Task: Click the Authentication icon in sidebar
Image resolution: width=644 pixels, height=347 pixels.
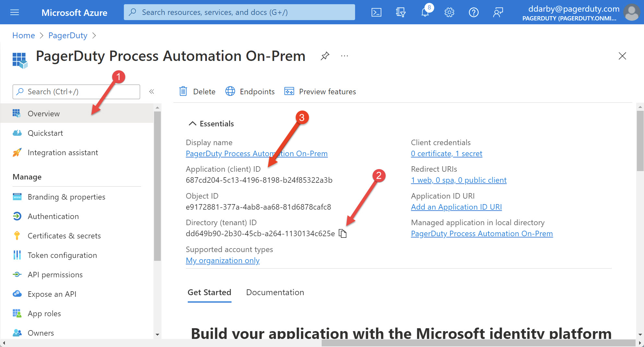Action: coord(17,216)
